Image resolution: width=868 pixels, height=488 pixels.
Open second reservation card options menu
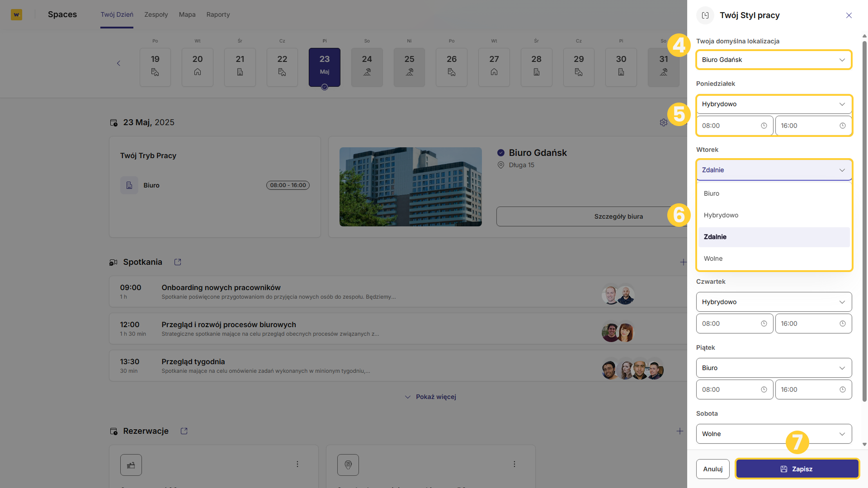[514, 464]
